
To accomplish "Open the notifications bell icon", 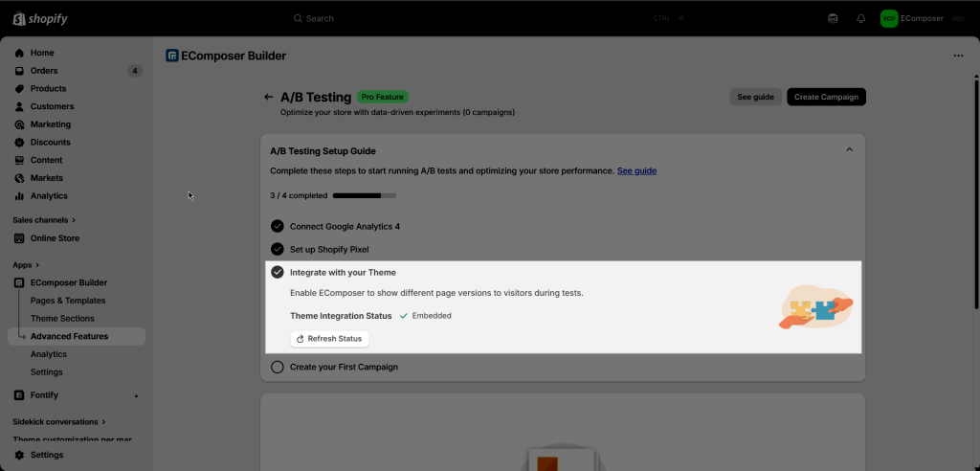I will pyautogui.click(x=860, y=19).
